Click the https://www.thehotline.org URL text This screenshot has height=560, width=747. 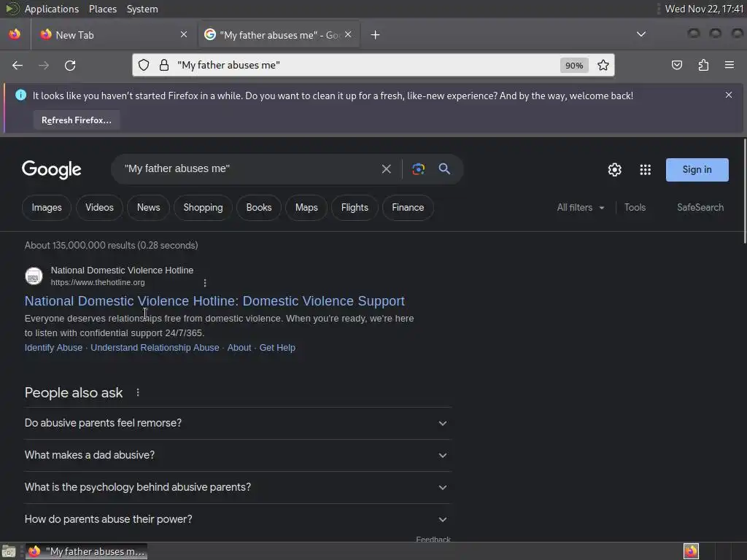pos(98,282)
